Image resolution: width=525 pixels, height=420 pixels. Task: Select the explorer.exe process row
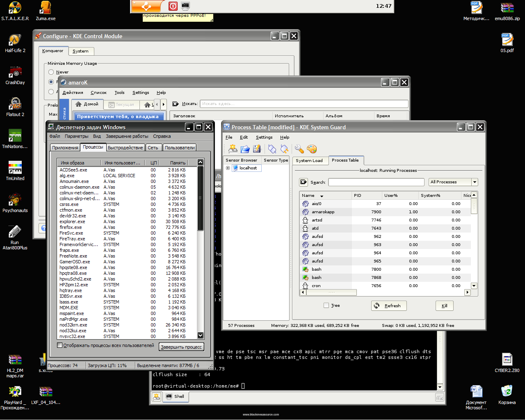(x=127, y=221)
